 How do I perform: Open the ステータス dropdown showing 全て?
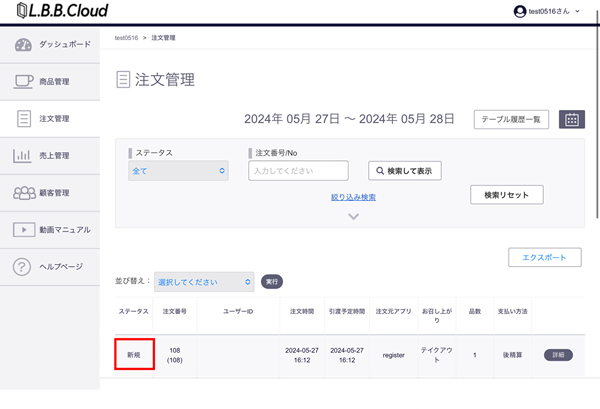click(x=179, y=171)
